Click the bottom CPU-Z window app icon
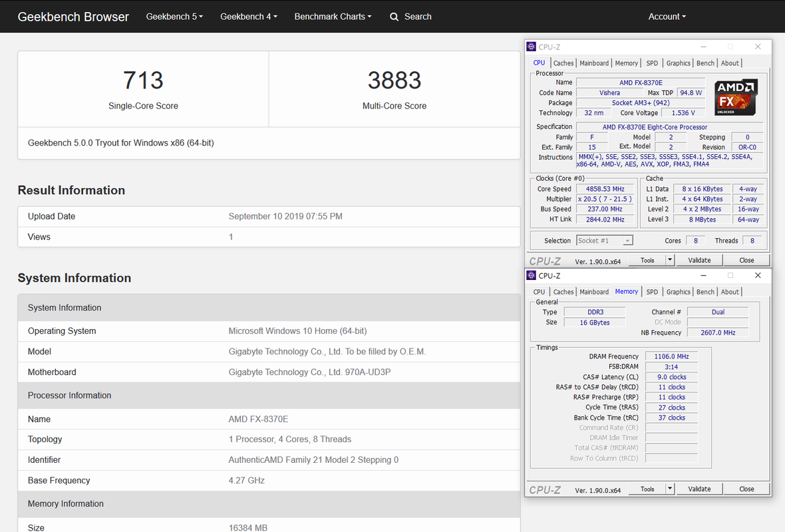The width and height of the screenshot is (785, 532). (531, 275)
